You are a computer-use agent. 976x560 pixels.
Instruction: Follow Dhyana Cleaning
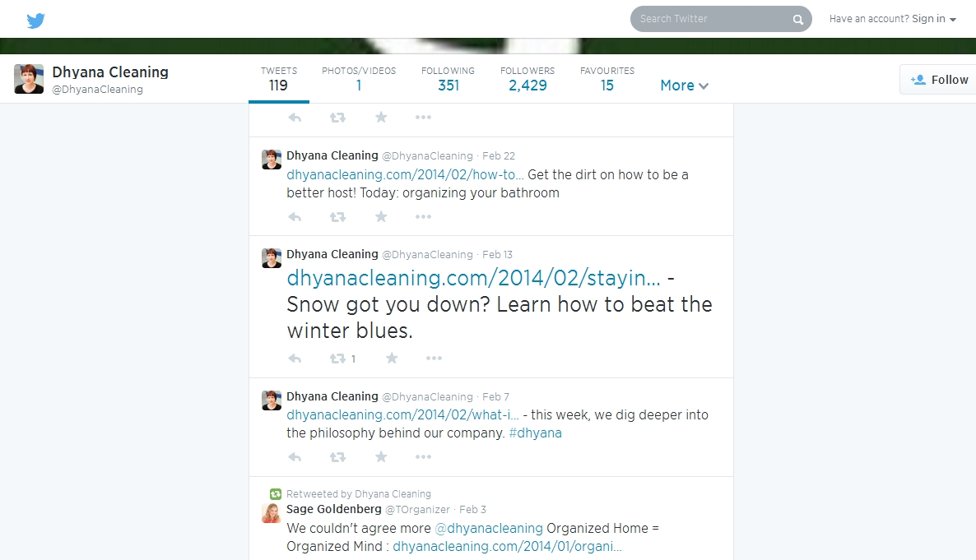click(940, 80)
